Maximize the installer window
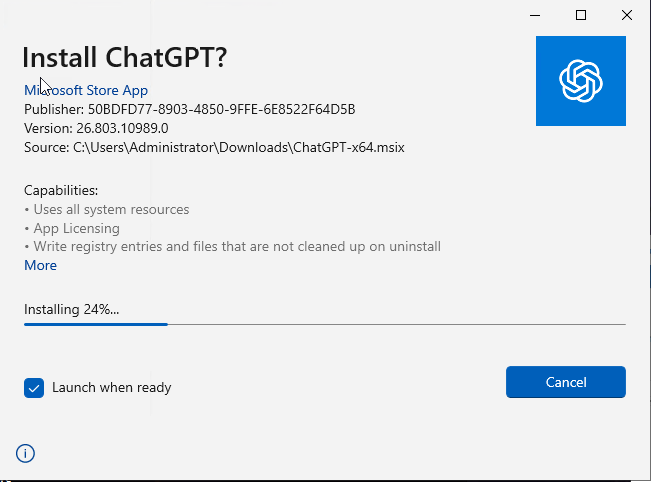The width and height of the screenshot is (651, 482). point(580,15)
